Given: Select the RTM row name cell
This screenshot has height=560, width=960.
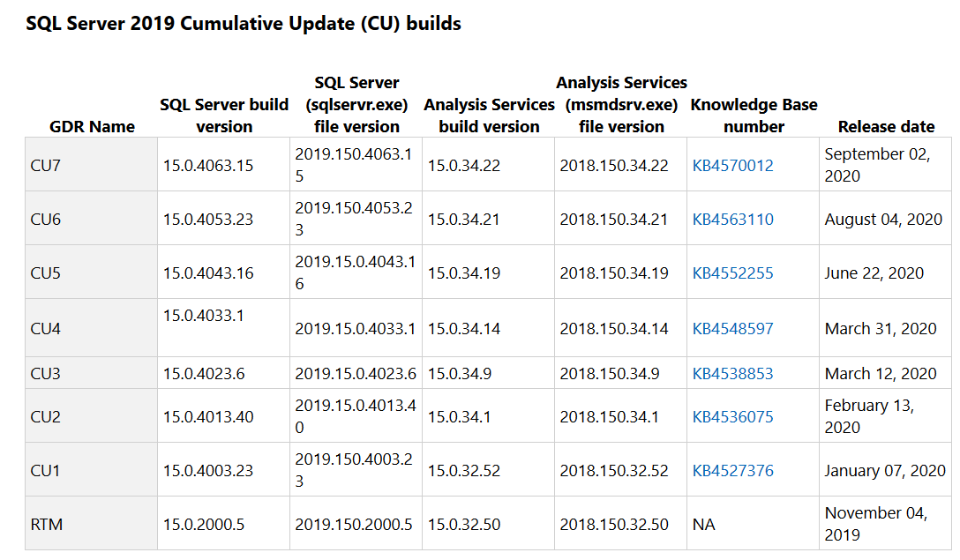Looking at the screenshot, I should tap(47, 525).
